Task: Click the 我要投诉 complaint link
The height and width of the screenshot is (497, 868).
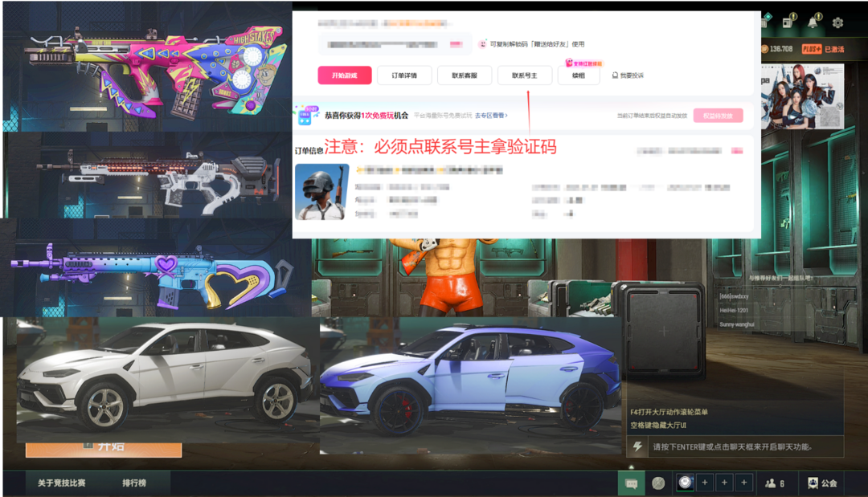Action: pos(628,75)
